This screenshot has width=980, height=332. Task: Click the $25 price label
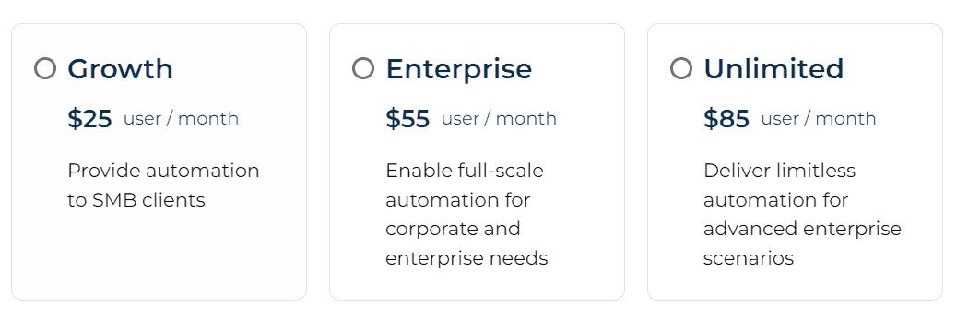[x=89, y=118]
